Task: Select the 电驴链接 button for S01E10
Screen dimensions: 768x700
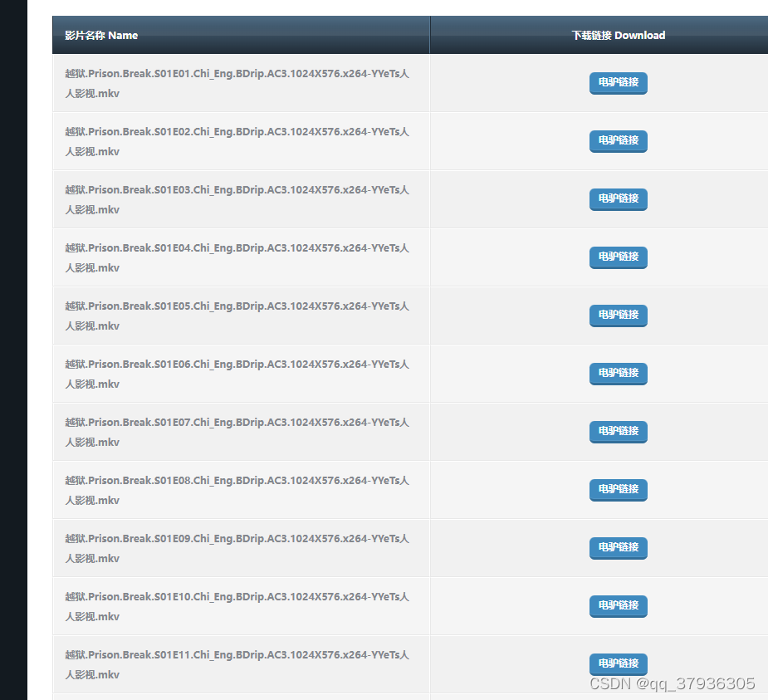Action: coord(618,606)
